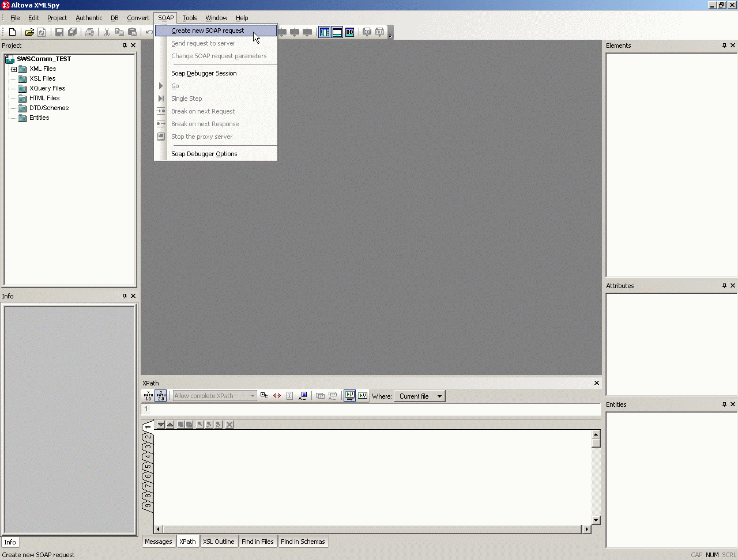This screenshot has width=738, height=560.
Task: Click the XPath results scroll-down arrow
Action: pyautogui.click(x=596, y=520)
